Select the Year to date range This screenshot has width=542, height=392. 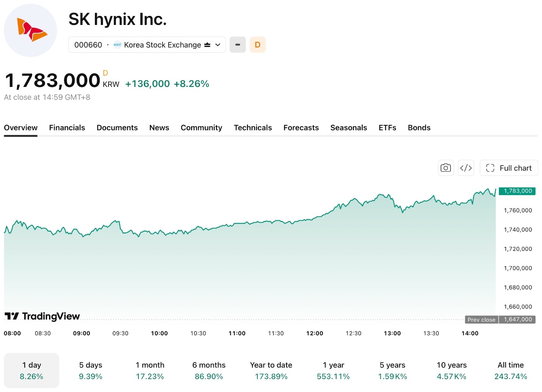click(x=271, y=370)
